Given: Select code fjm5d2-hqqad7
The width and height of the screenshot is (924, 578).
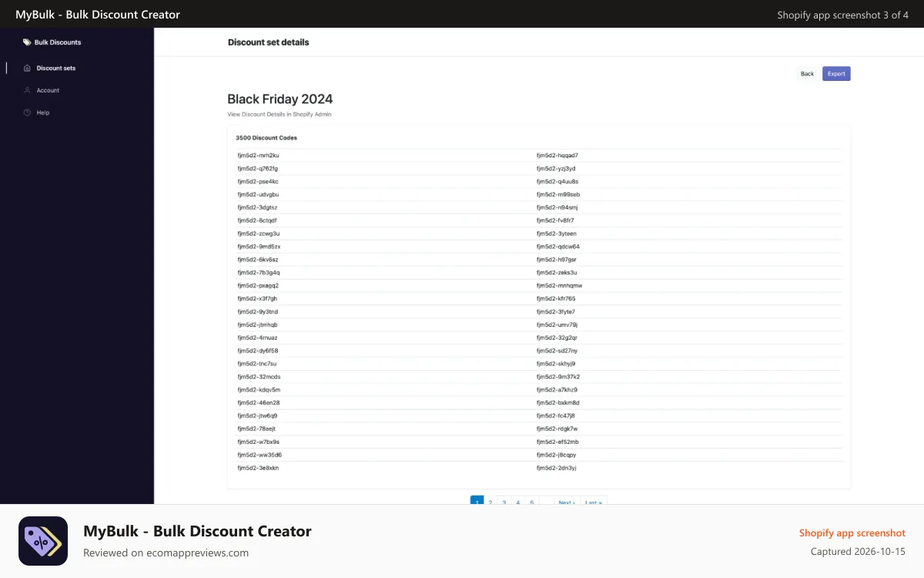Looking at the screenshot, I should pos(557,156).
